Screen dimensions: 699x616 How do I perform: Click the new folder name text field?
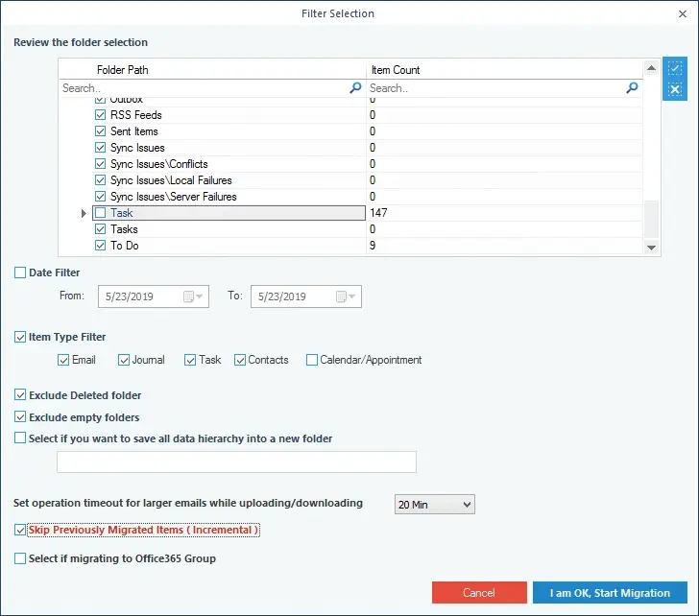click(237, 462)
